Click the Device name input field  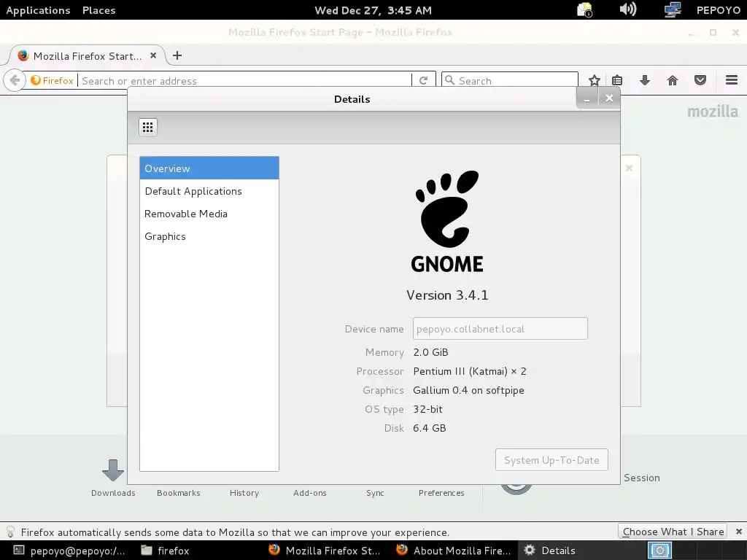pos(500,329)
